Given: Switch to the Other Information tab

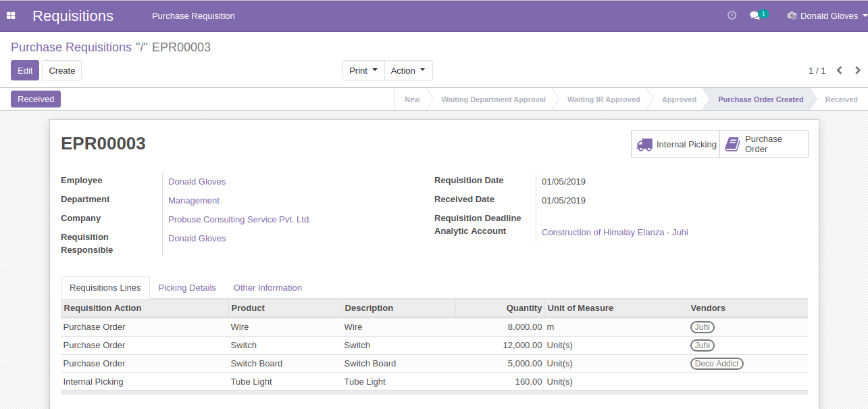Looking at the screenshot, I should tap(267, 287).
